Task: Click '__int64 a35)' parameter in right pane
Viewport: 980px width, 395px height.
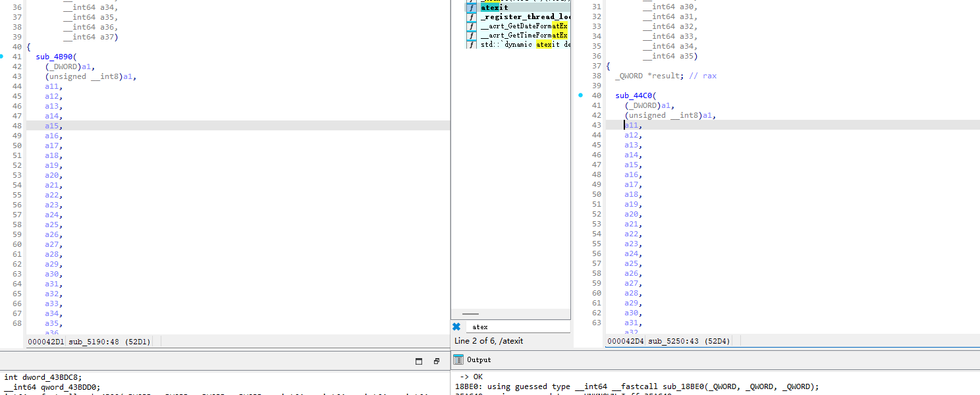Action: [670, 56]
